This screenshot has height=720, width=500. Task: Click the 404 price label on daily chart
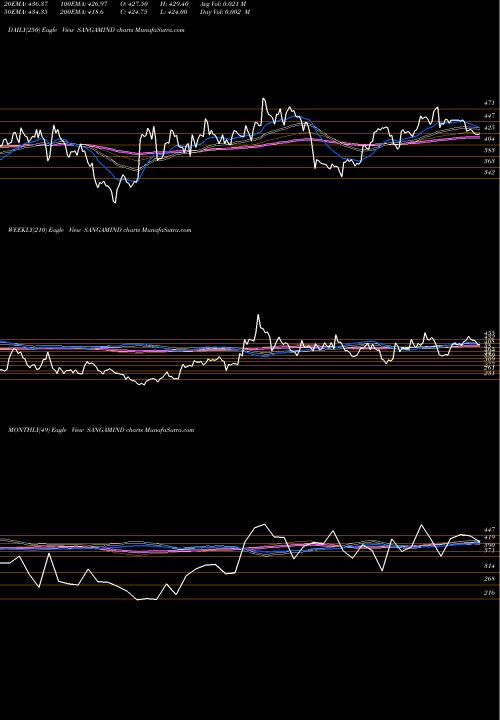pyautogui.click(x=489, y=139)
